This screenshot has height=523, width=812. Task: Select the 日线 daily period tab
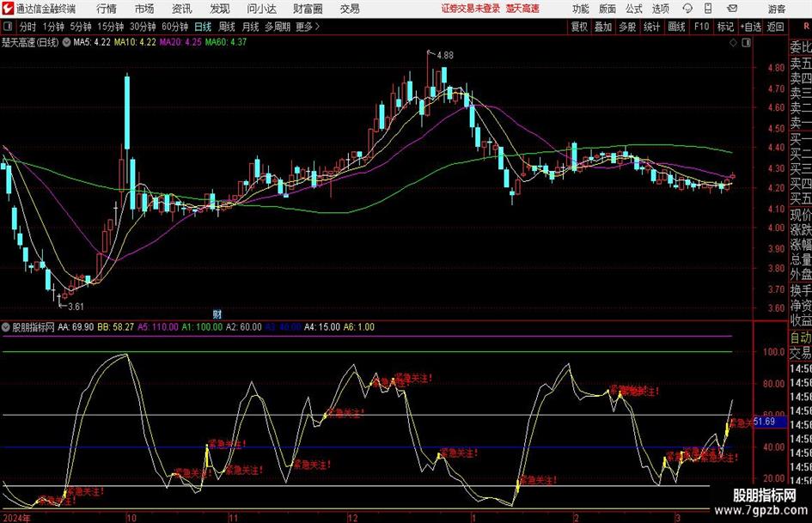pos(203,27)
